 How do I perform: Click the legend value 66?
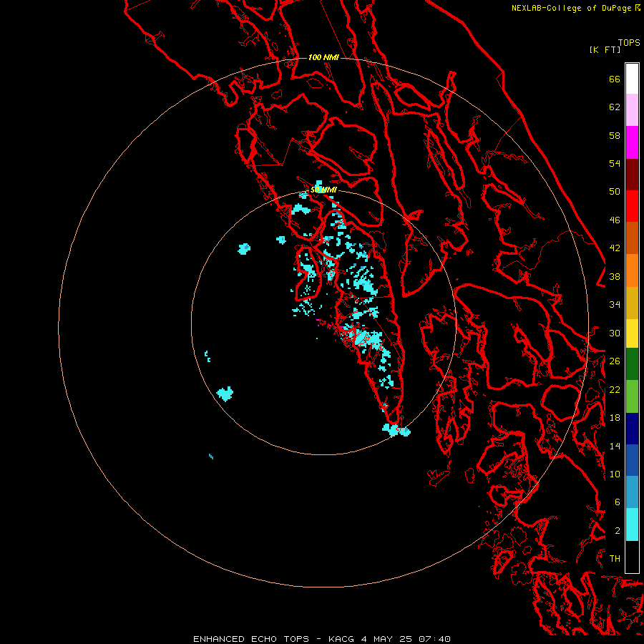tap(615, 79)
